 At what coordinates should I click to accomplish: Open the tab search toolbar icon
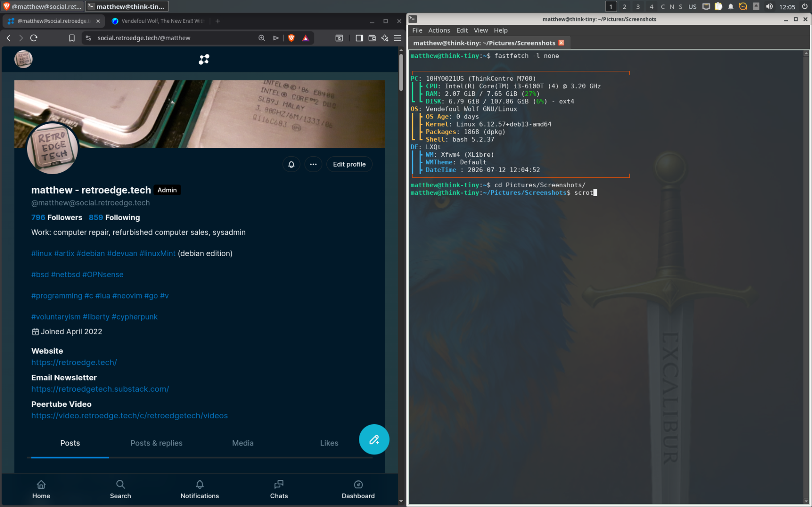point(339,38)
